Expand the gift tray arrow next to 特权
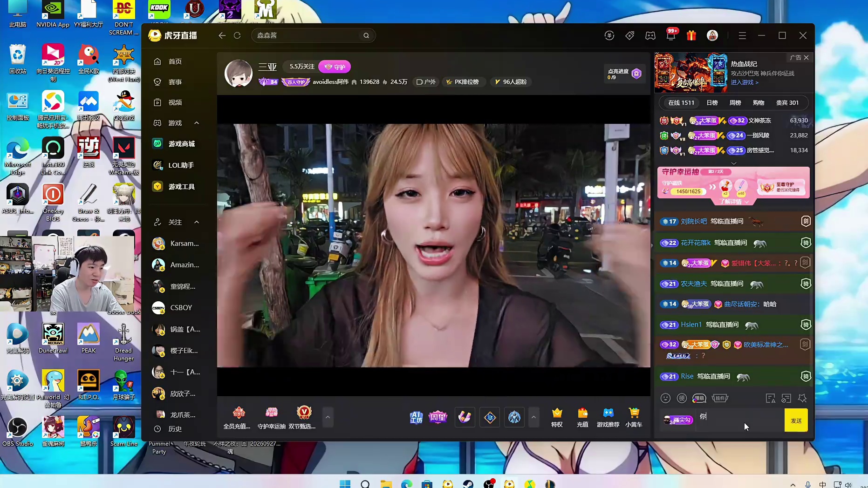The image size is (868, 488). click(x=533, y=417)
